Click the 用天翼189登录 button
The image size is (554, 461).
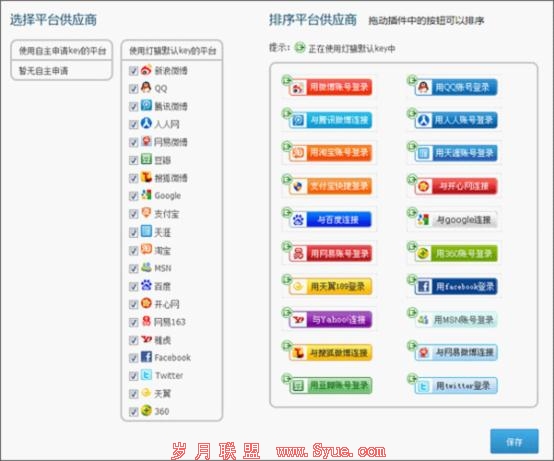pyautogui.click(x=330, y=286)
